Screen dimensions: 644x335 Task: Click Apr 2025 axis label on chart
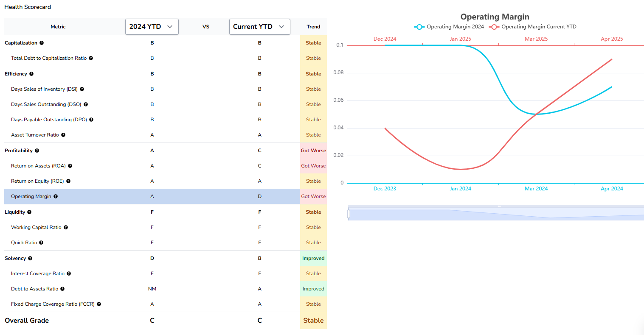click(x=612, y=39)
